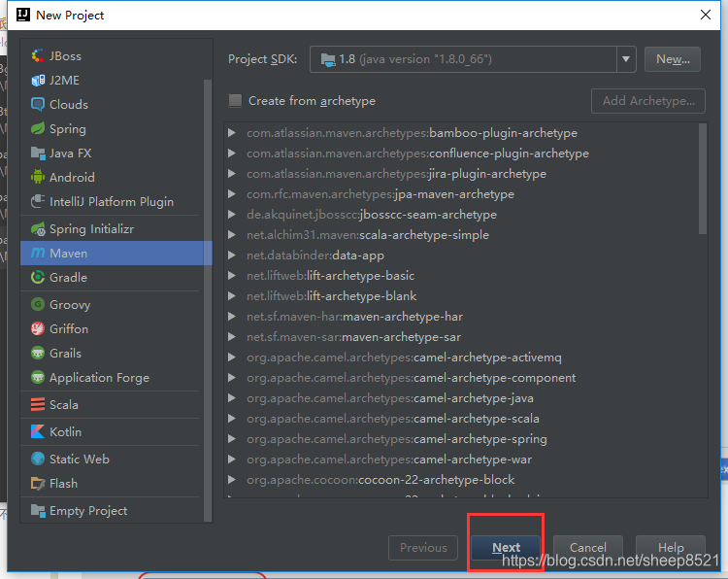The width and height of the screenshot is (728, 579).
Task: Select camel-archetype-component row
Action: [x=461, y=378]
